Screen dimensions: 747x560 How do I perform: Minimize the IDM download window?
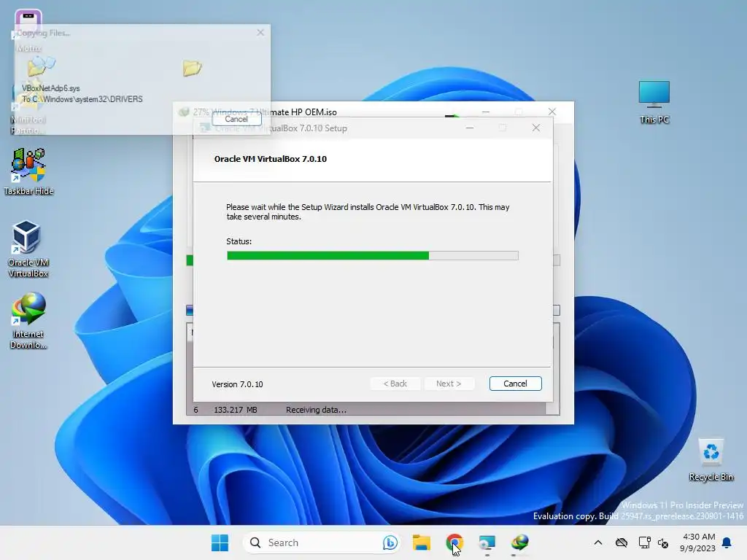coord(485,112)
